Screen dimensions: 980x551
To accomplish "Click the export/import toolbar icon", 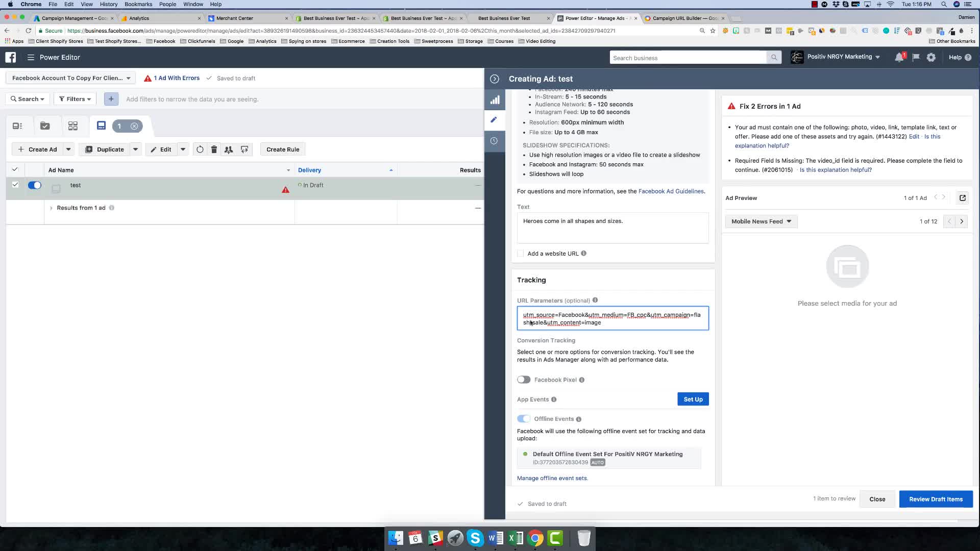I will tap(244, 149).
